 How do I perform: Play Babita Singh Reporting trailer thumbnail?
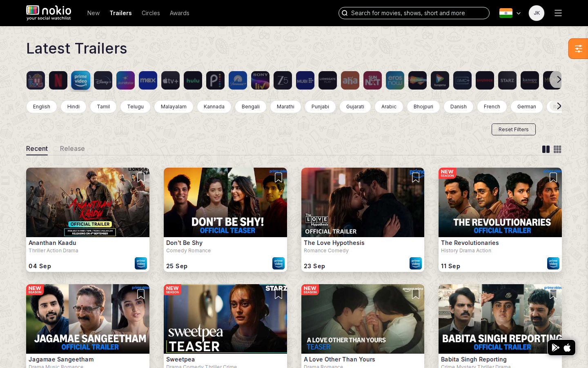(500, 319)
